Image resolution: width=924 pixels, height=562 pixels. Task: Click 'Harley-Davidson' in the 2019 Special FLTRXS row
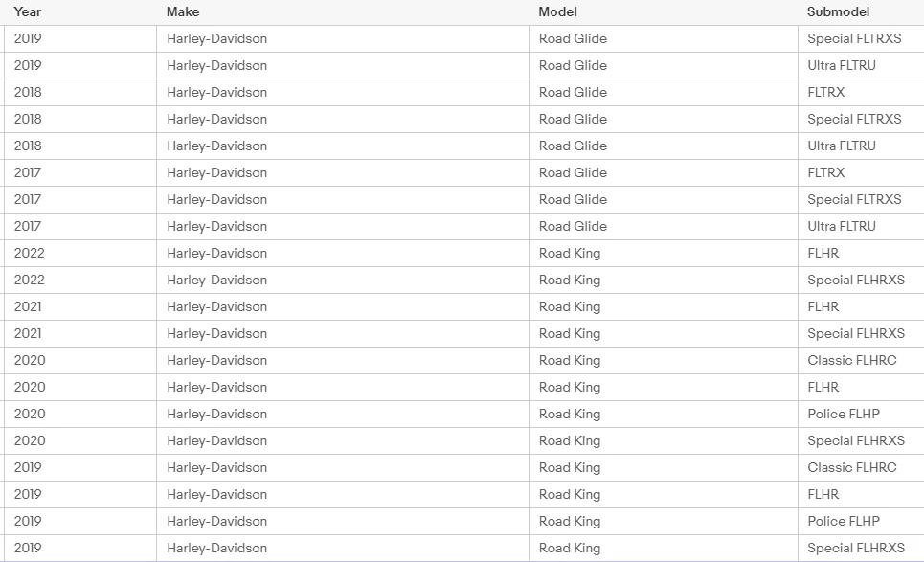pos(216,39)
